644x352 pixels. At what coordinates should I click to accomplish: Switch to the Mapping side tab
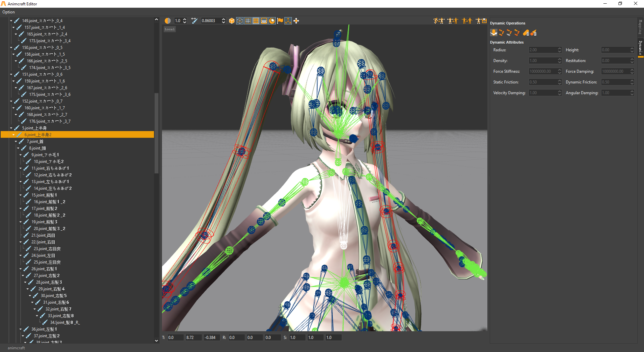tap(640, 27)
